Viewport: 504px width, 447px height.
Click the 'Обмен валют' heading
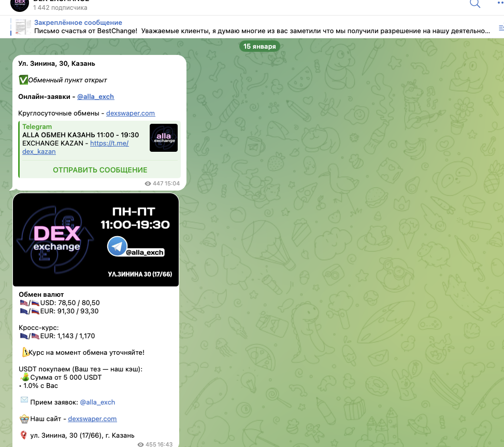41,294
